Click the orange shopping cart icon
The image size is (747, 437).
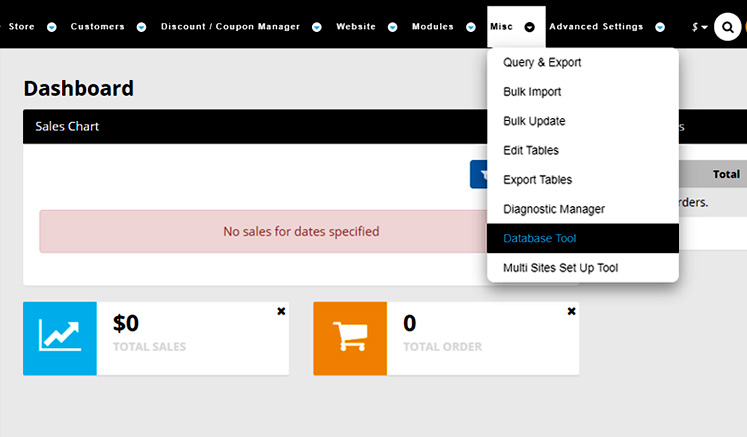(350, 338)
